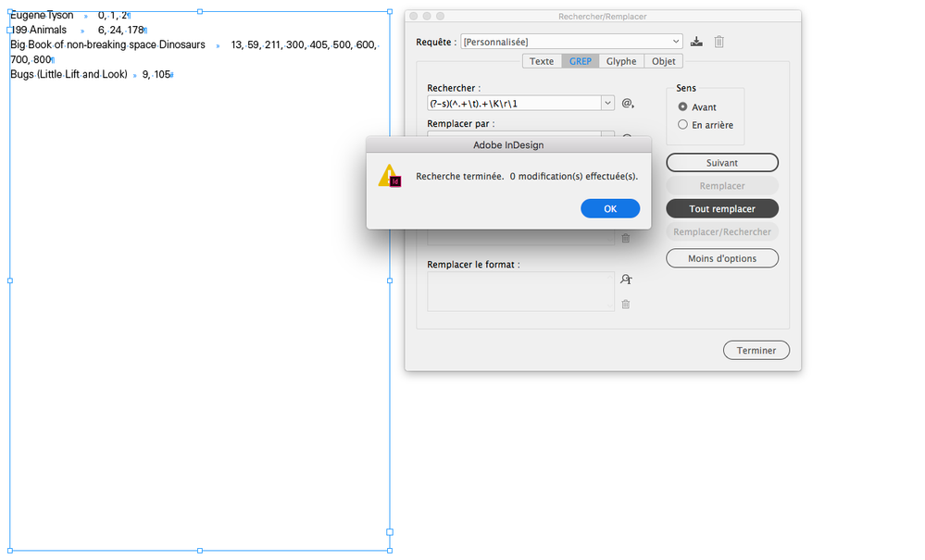This screenshot has width=925, height=560.
Task: Click the Moins d'options button
Action: pyautogui.click(x=722, y=258)
